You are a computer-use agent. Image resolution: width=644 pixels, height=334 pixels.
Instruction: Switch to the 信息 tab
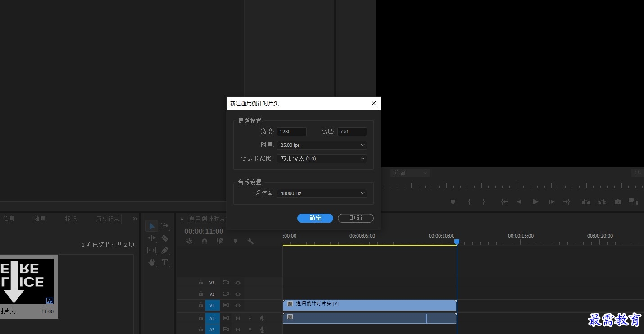(9, 219)
